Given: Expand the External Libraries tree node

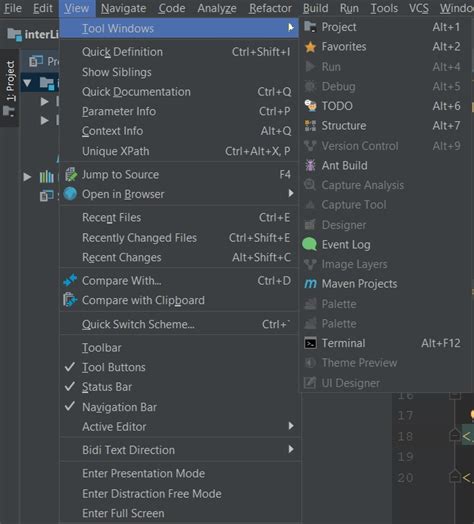Looking at the screenshot, I should click(x=27, y=176).
